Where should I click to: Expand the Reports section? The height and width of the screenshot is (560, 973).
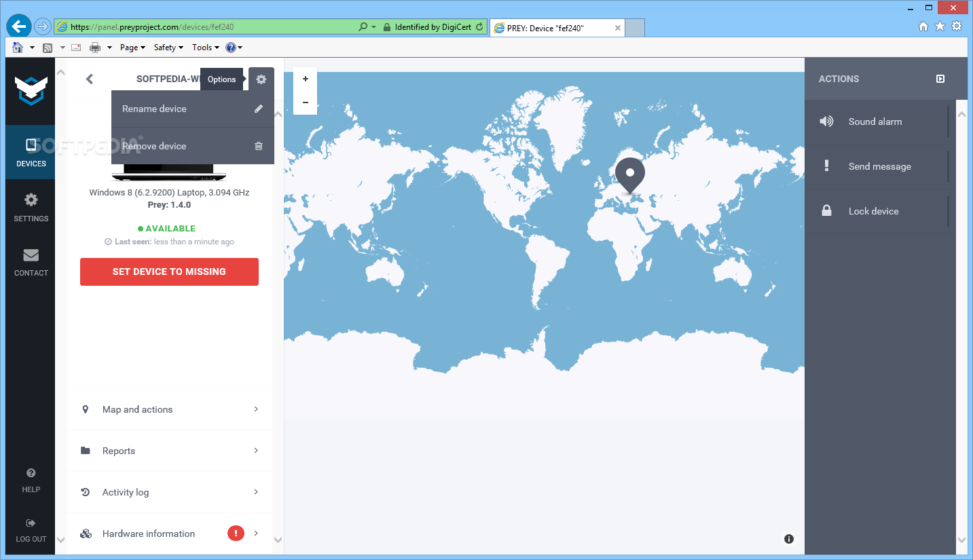click(169, 451)
